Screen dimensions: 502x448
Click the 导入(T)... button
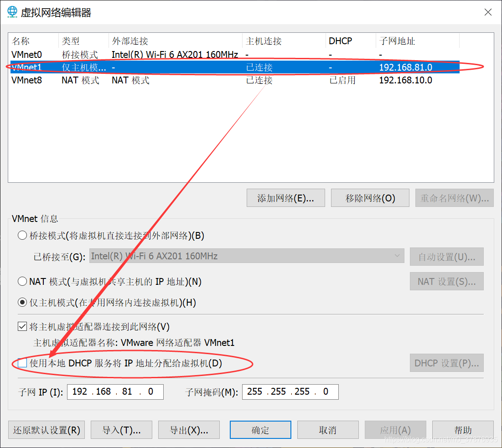(121, 430)
